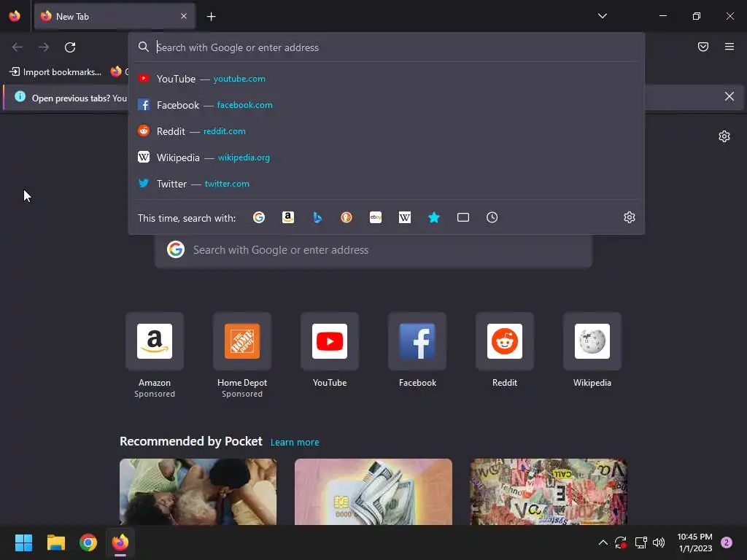
Task: Search this time with DuckDuckGo icon
Action: (347, 217)
